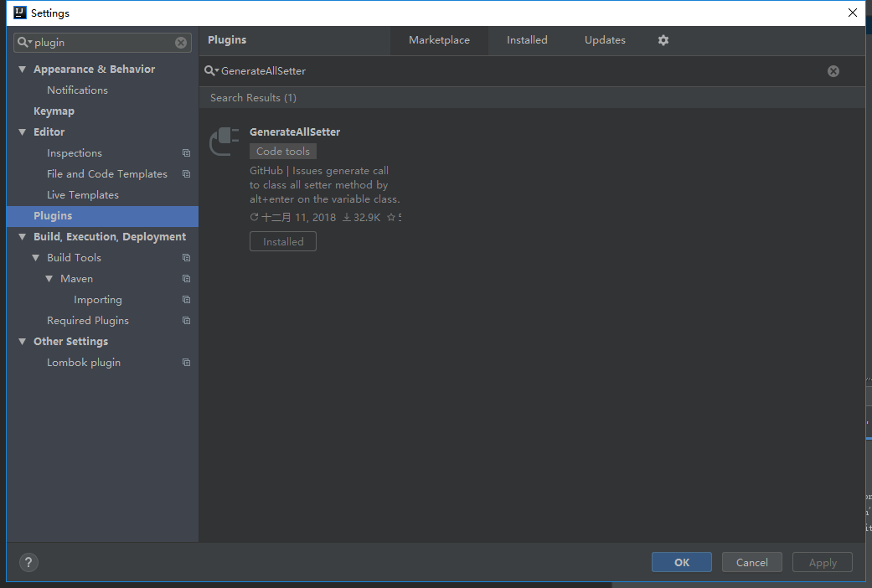Focus the settings search field containing plugin
The height and width of the screenshot is (588, 872).
point(102,43)
